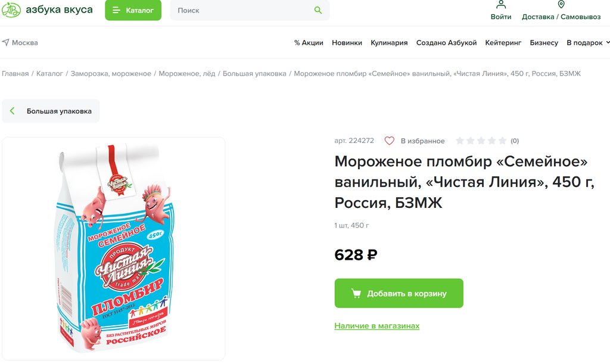Click the heart favorite icon

(389, 141)
